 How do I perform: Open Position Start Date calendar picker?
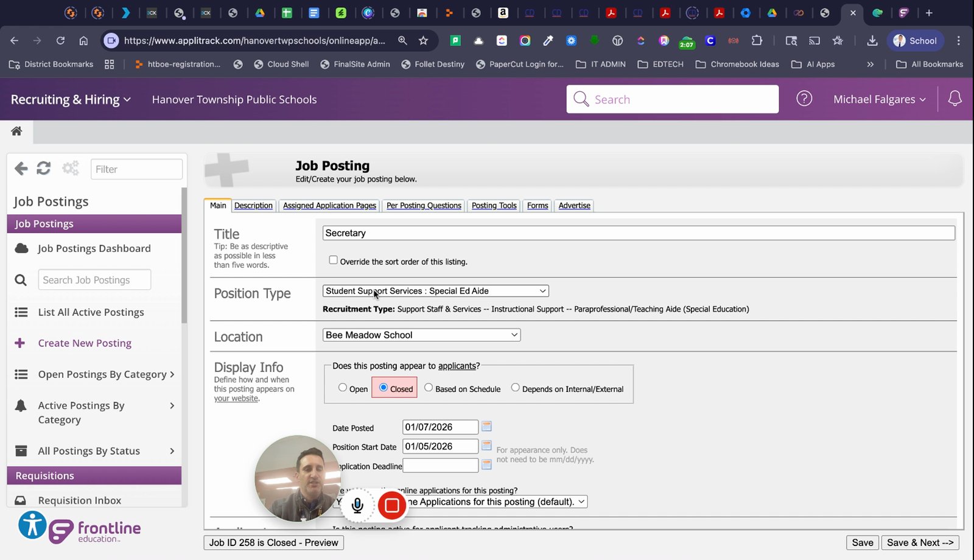[486, 446]
